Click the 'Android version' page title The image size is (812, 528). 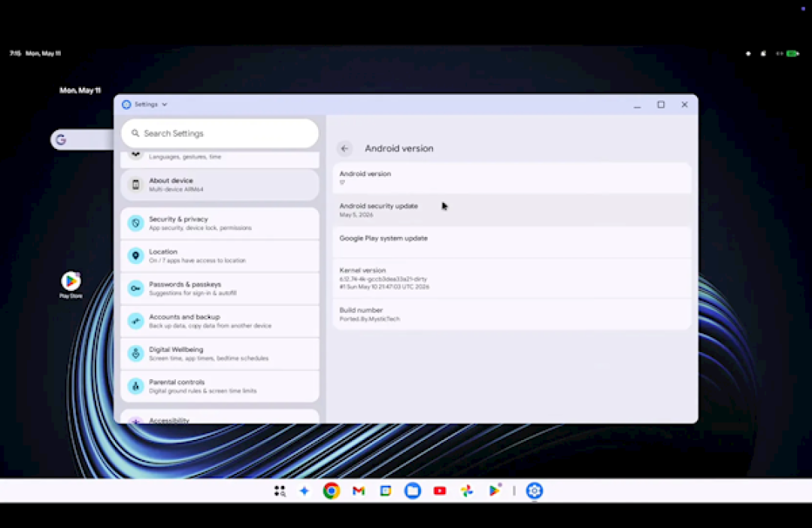tap(398, 149)
